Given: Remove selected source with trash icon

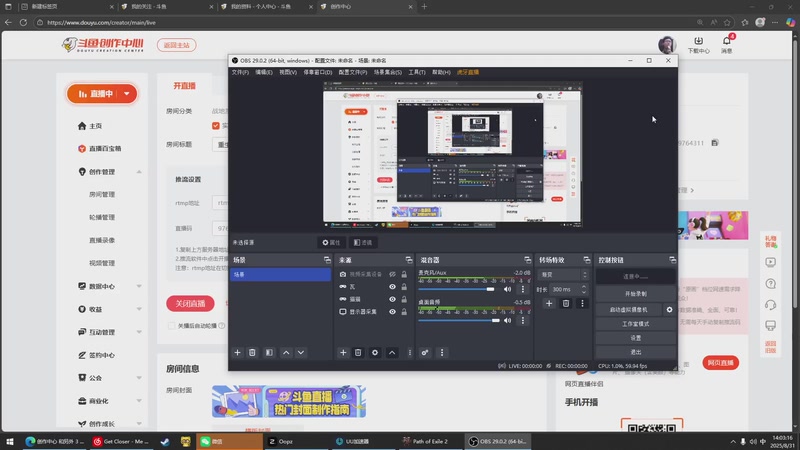Looking at the screenshot, I should [358, 353].
